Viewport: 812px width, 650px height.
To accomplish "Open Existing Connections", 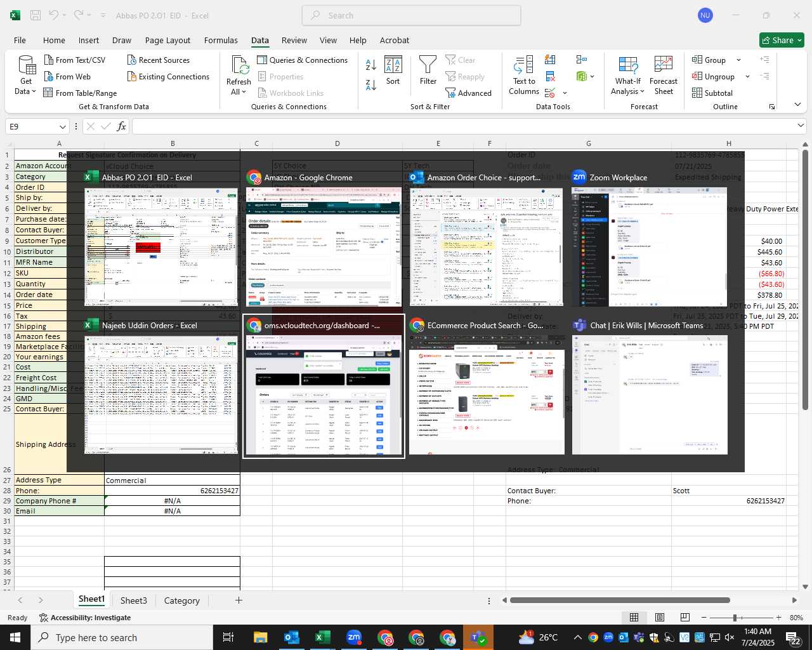I will coord(168,77).
